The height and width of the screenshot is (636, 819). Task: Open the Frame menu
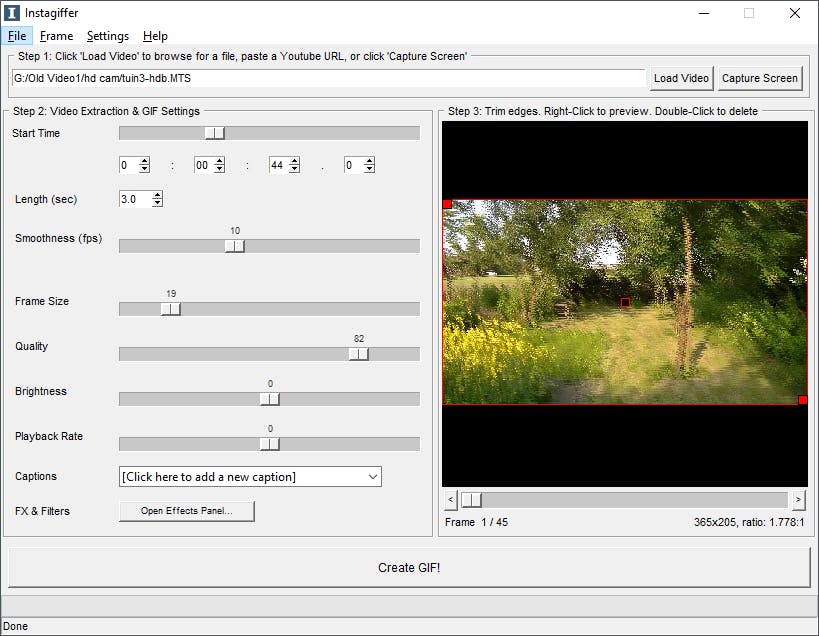(56, 36)
